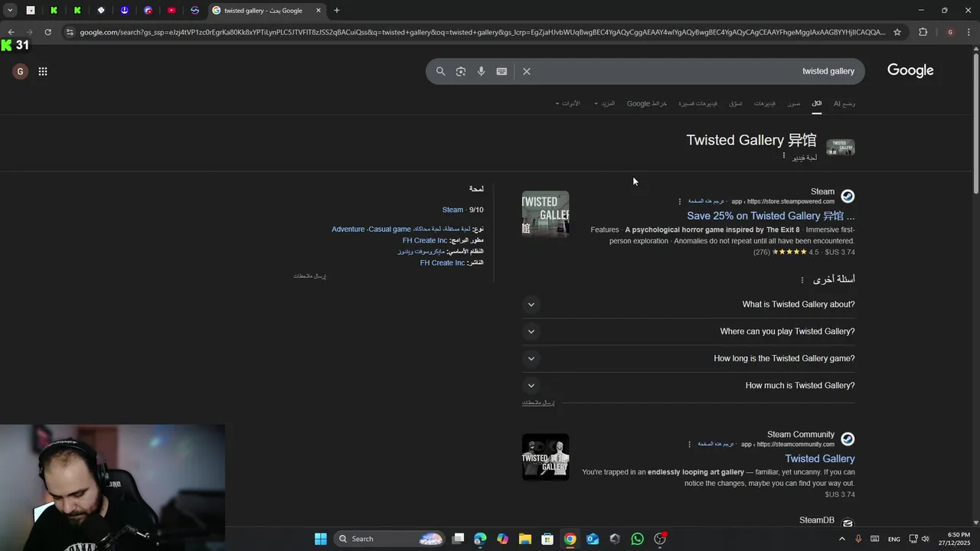This screenshot has width=980, height=551.
Task: Open Microsoft Store from the taskbar
Action: 547,539
